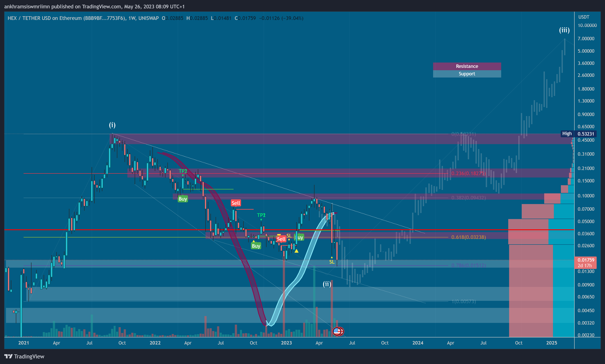Click the 0.00900 price axis label

point(586,285)
